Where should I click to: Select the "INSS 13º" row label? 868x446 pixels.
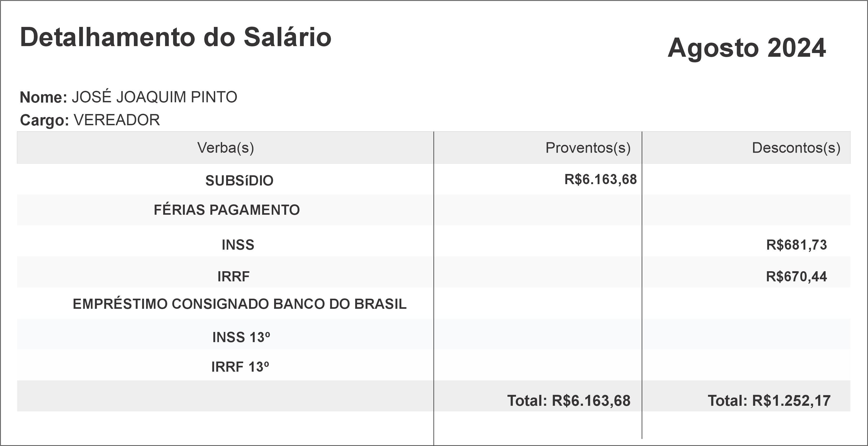click(x=241, y=337)
